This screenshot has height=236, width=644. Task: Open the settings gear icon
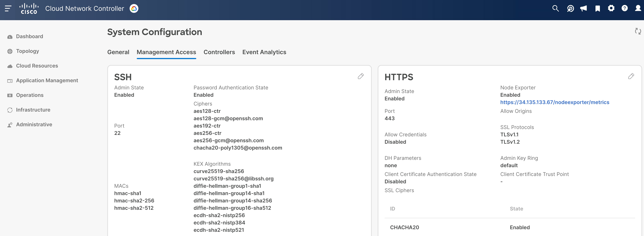click(x=611, y=8)
